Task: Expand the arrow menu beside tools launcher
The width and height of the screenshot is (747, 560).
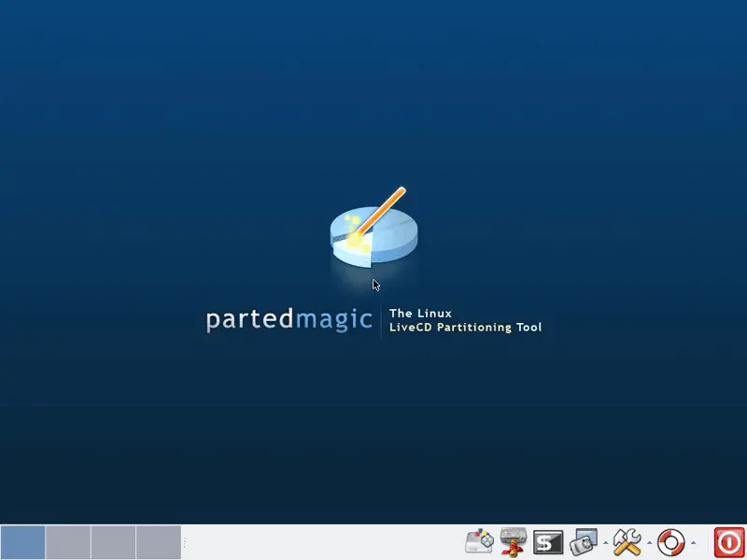Action: tap(649, 543)
